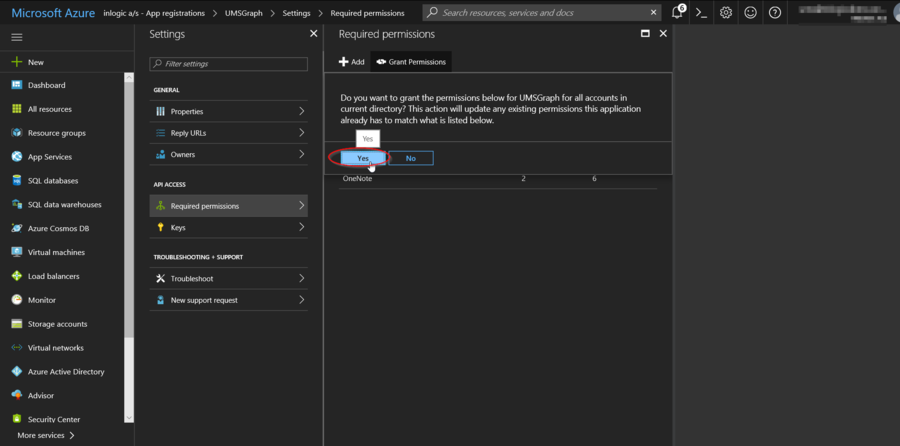Select Virtual machines in sidebar
The image size is (900, 446).
coord(55,252)
